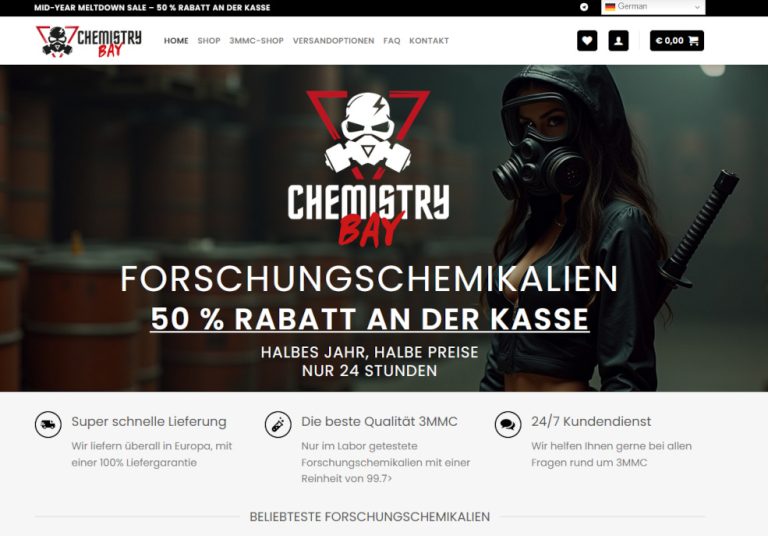This screenshot has width=768, height=536.
Task: Click the delivery truck icon
Action: point(48,424)
